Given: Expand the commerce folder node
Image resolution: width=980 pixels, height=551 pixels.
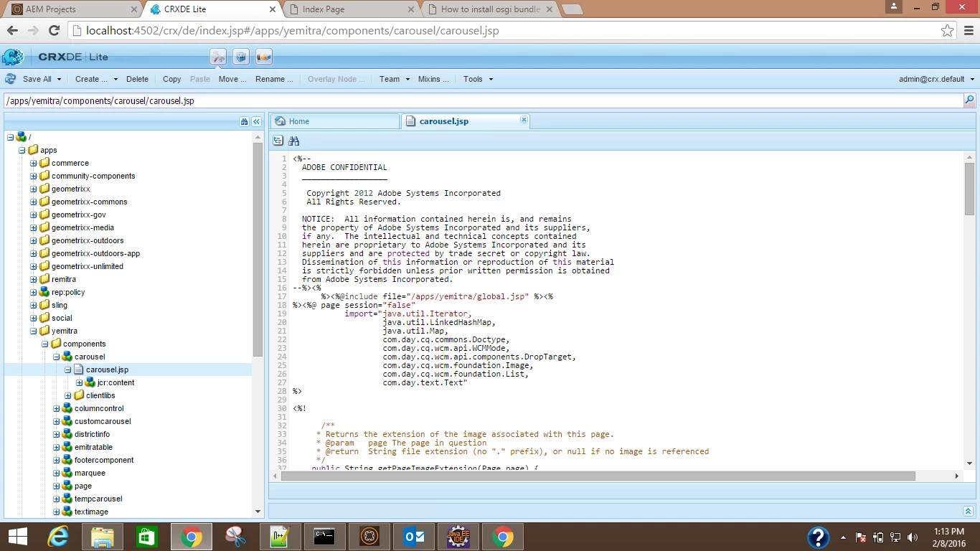Looking at the screenshot, I should (x=33, y=163).
